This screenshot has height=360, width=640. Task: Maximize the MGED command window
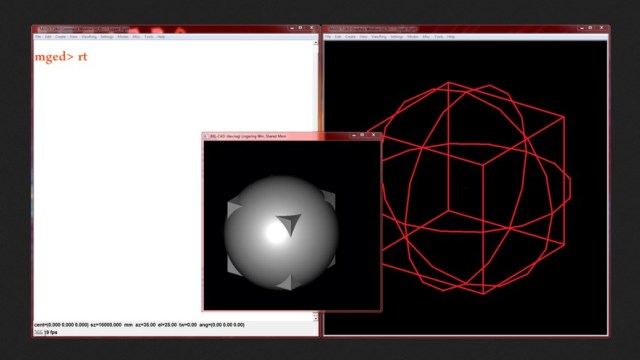(300, 28)
